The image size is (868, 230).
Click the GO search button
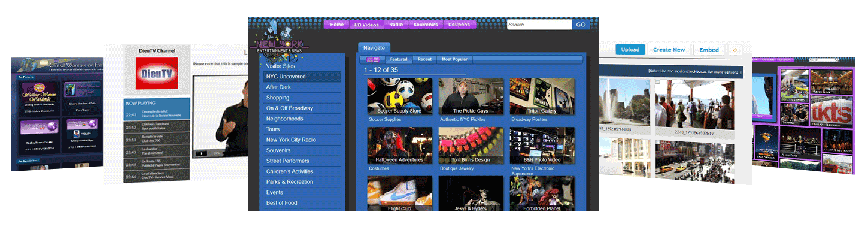(581, 25)
